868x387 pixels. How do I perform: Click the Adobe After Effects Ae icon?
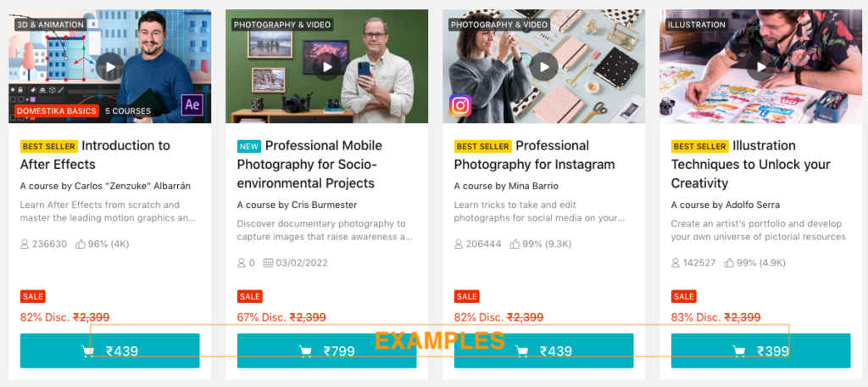point(192,104)
